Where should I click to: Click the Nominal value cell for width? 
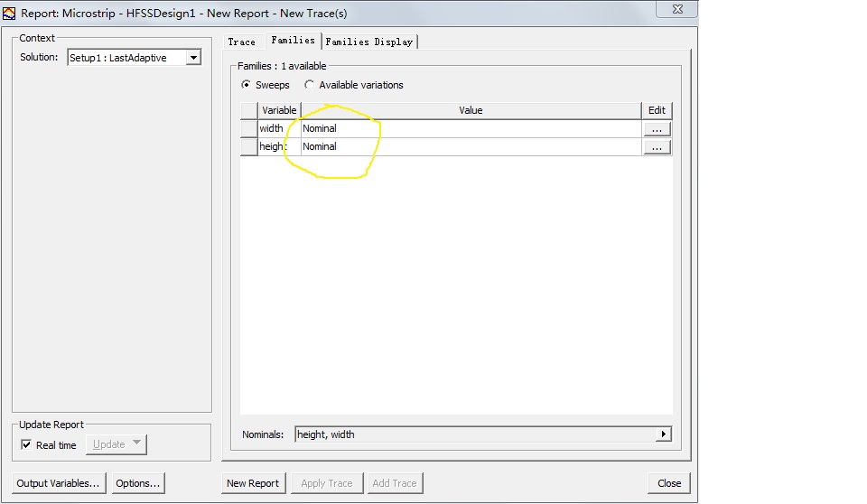470,128
